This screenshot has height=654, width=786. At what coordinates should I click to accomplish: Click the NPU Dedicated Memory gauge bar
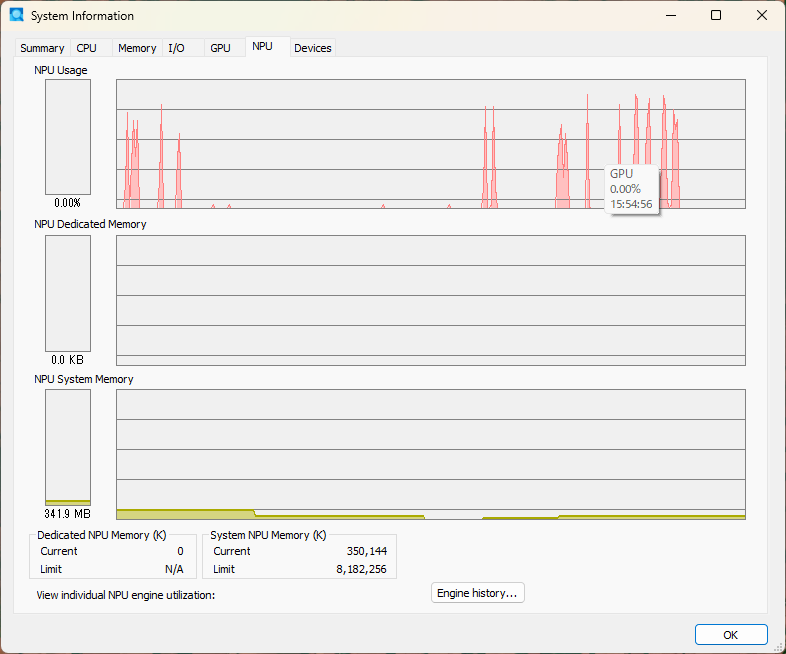coord(68,293)
